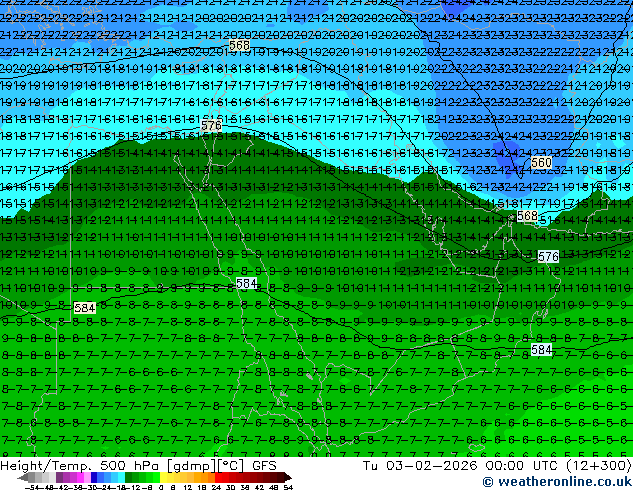Click the 568 label at the green edge
This screenshot has width=634, height=490.
pos(527,216)
